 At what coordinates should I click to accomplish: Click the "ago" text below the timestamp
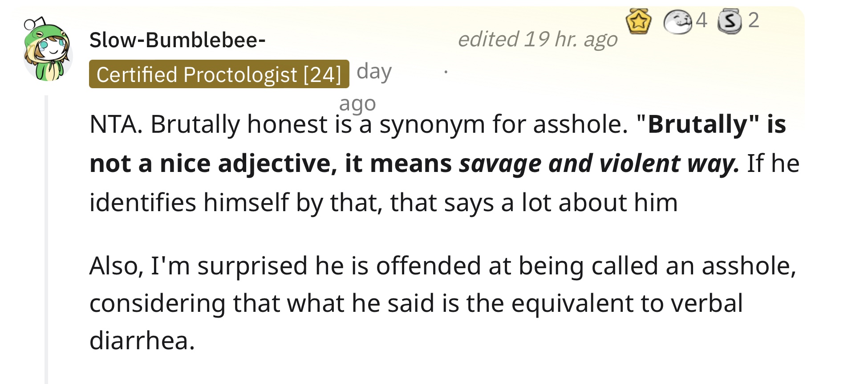pos(357,104)
